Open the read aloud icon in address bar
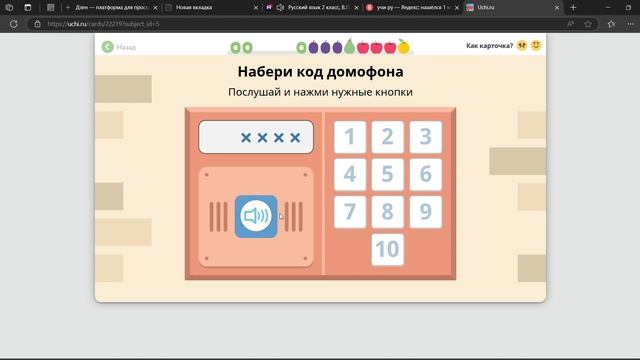This screenshot has width=640, height=360. pyautogui.click(x=571, y=24)
